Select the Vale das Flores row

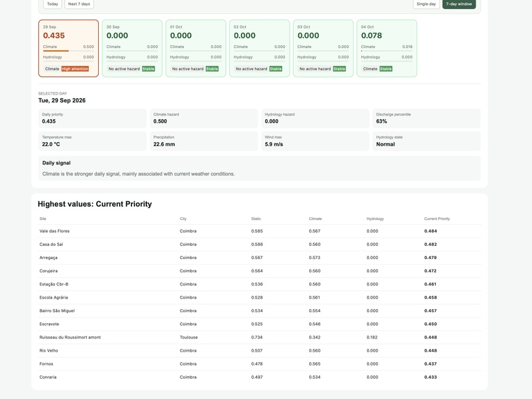point(260,231)
